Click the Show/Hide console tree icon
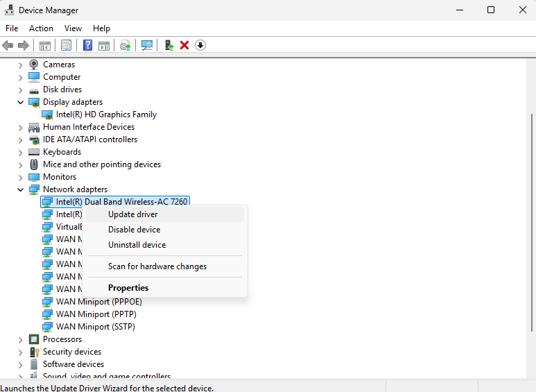This screenshot has width=536, height=392. pos(44,45)
